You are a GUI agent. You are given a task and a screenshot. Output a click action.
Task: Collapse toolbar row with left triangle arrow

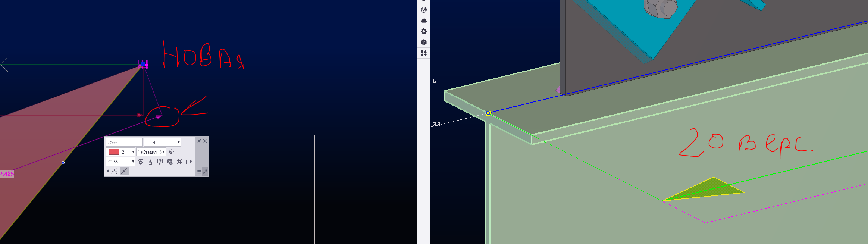tap(107, 171)
